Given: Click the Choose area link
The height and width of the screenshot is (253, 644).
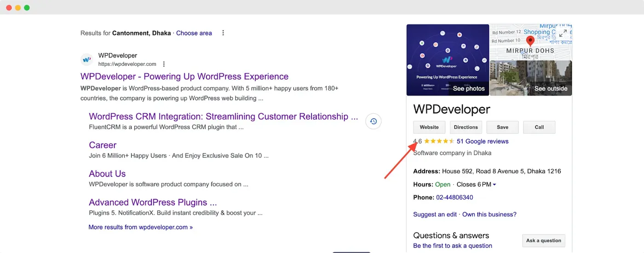Looking at the screenshot, I should 194,33.
